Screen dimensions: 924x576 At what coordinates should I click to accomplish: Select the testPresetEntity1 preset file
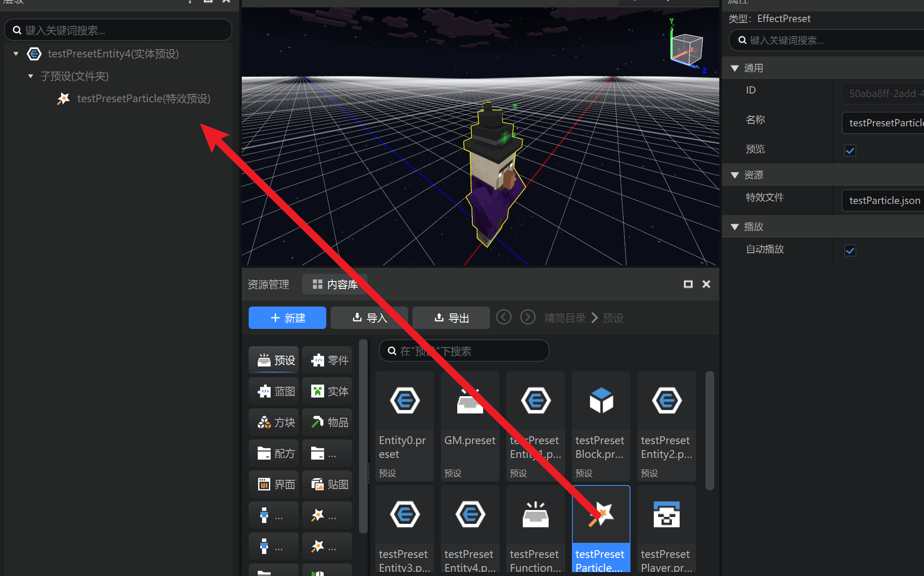coord(536,426)
